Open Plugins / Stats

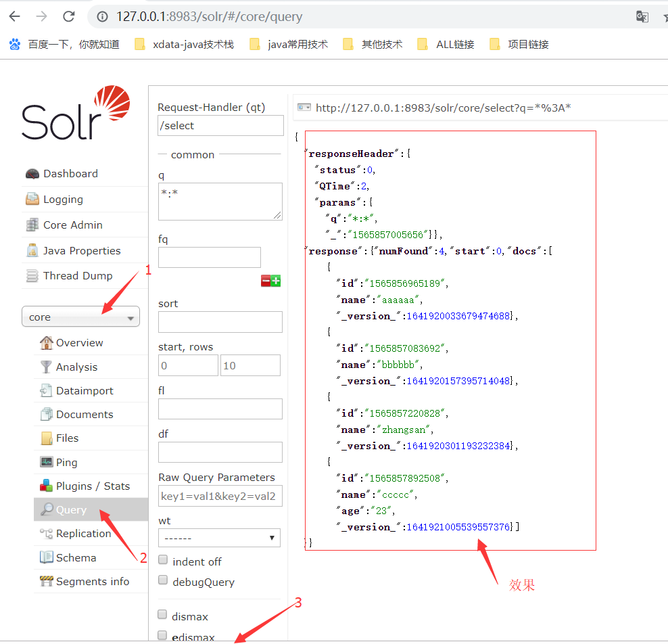(x=93, y=486)
